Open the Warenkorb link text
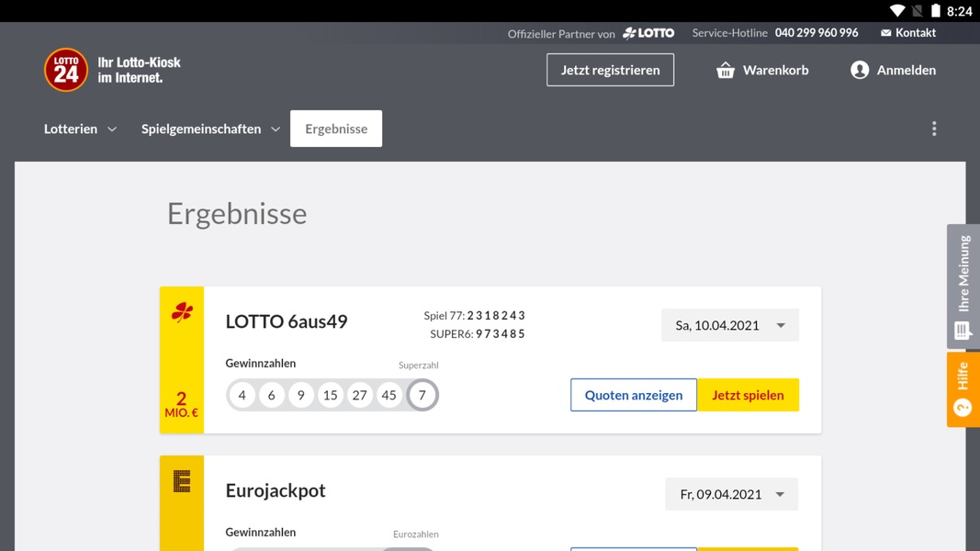This screenshot has width=980, height=551. [x=775, y=70]
